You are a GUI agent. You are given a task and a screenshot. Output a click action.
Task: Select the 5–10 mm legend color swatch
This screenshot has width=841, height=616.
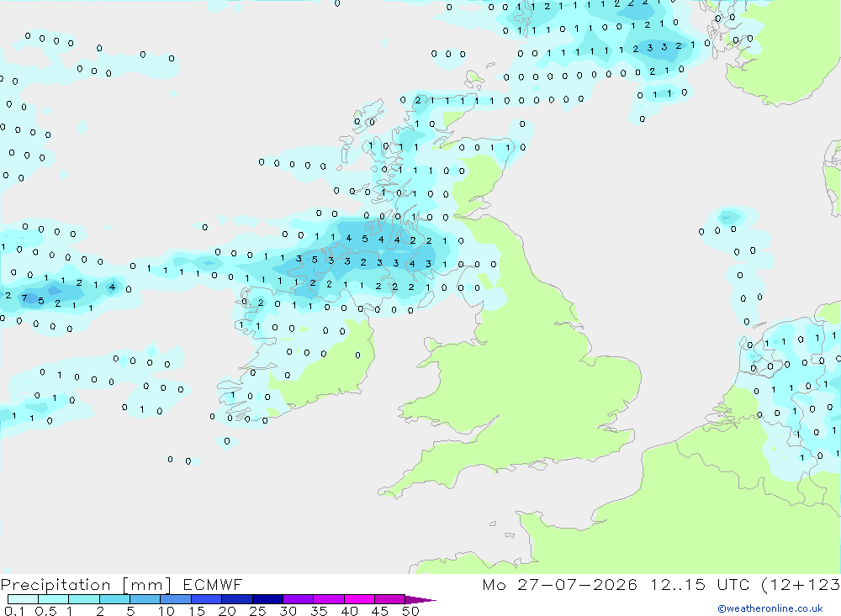pyautogui.click(x=145, y=599)
